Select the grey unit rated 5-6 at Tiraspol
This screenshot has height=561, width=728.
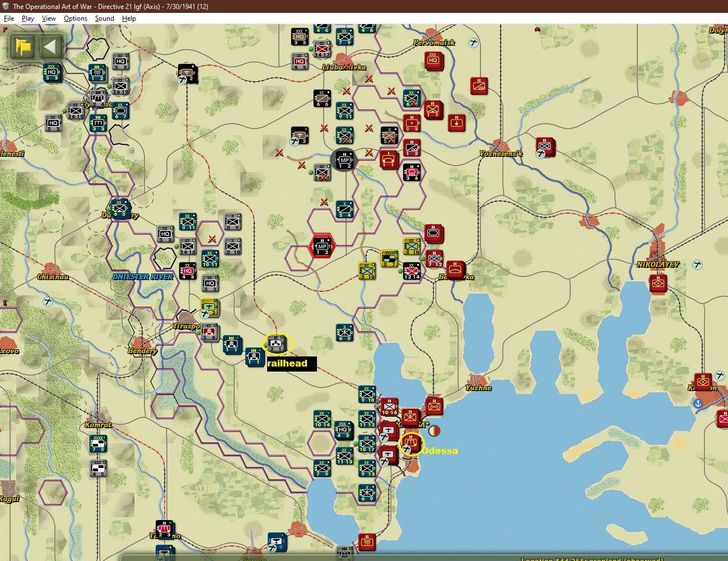tap(210, 331)
